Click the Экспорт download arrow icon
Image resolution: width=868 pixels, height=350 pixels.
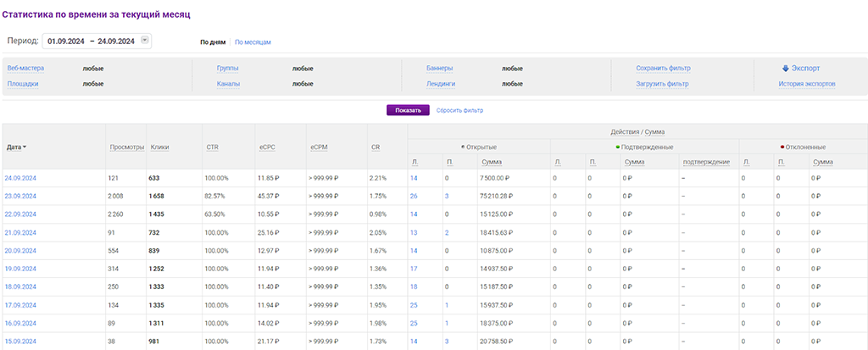coord(786,68)
